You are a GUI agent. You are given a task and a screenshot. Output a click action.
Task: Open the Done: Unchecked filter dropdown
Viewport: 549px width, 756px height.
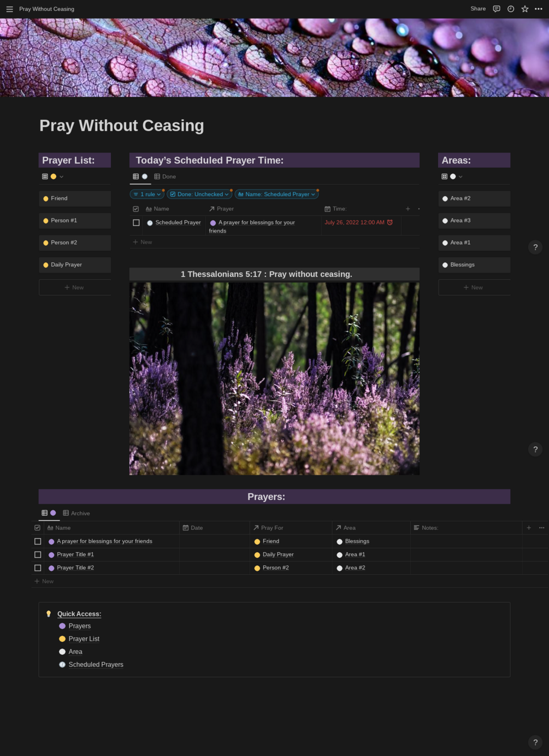point(199,194)
